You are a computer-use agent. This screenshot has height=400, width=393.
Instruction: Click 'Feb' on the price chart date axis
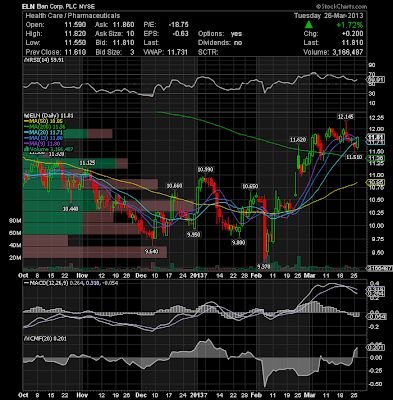(x=256, y=276)
